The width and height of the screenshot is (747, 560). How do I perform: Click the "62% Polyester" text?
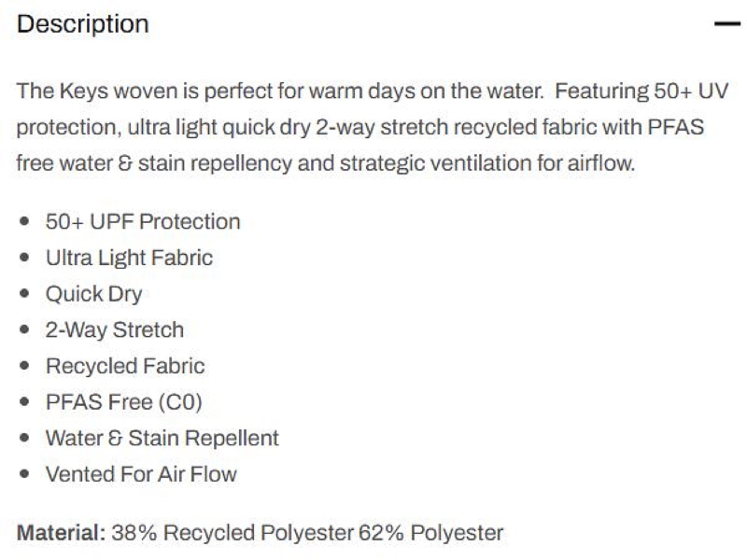[x=431, y=532]
